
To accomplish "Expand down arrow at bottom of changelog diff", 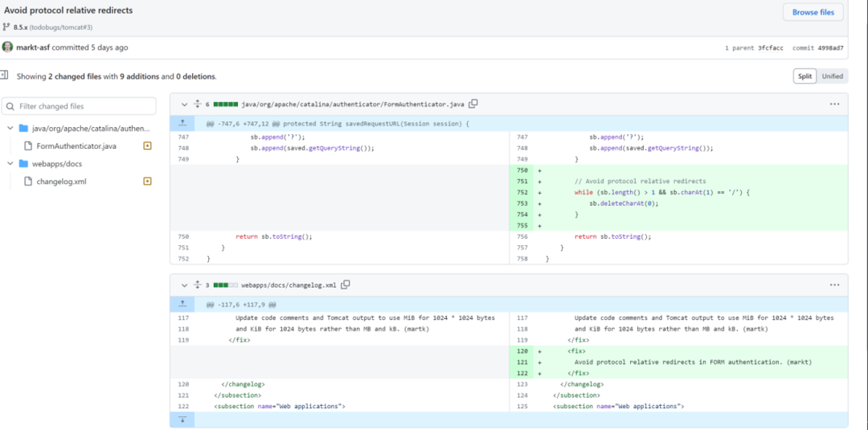I will pos(182,420).
